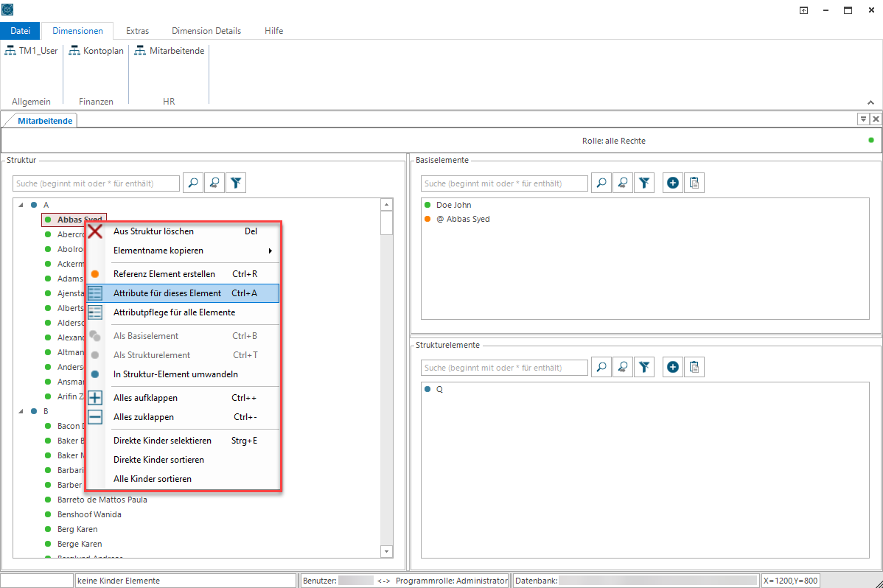Click the ribbon display options icon in title bar
Image resolution: width=883 pixels, height=588 pixels.
click(x=803, y=10)
